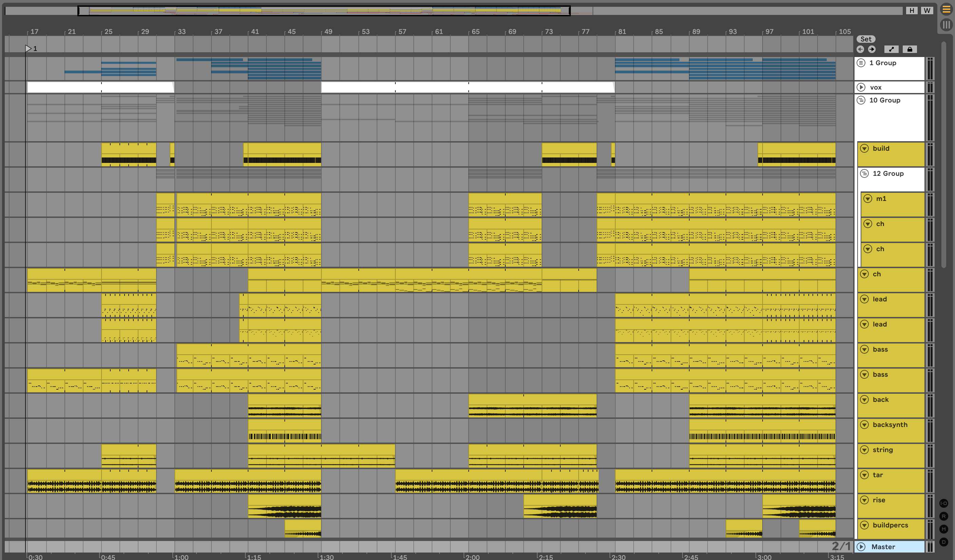Toggle In/Out section visibility (I-O)
The height and width of the screenshot is (560, 955).
point(943,503)
